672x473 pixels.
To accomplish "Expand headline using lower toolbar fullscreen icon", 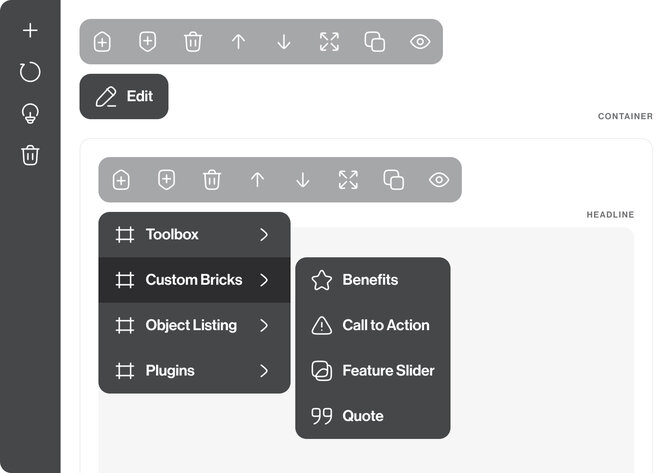I will 348,180.
